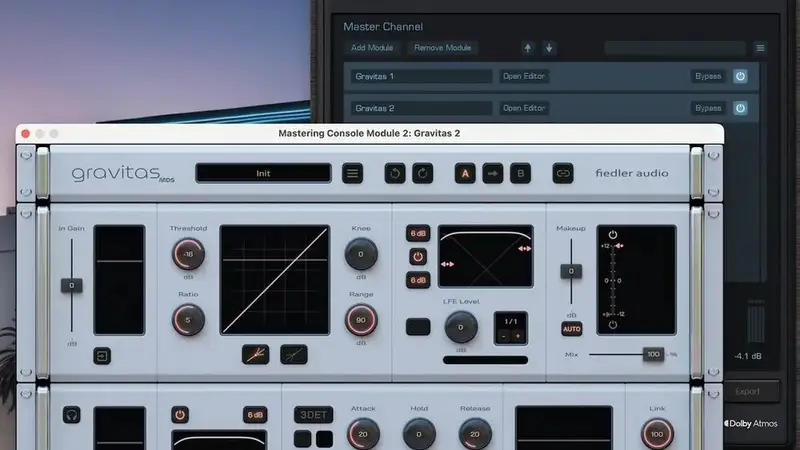Click the redo arrow in Gravitas header
The height and width of the screenshot is (450, 800).
(422, 173)
